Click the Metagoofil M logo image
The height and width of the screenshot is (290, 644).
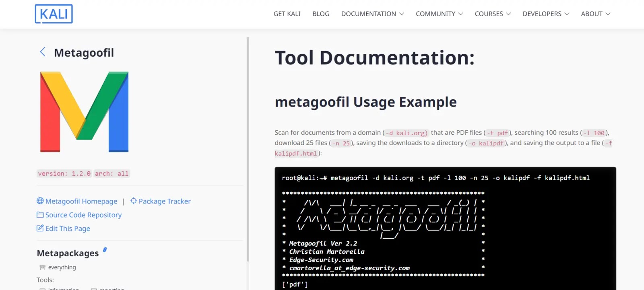point(85,112)
